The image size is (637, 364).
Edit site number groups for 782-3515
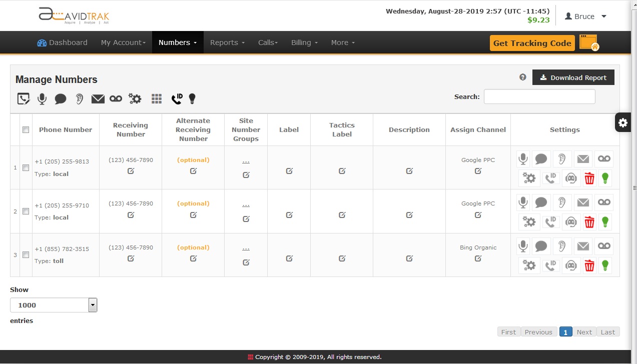246,262
